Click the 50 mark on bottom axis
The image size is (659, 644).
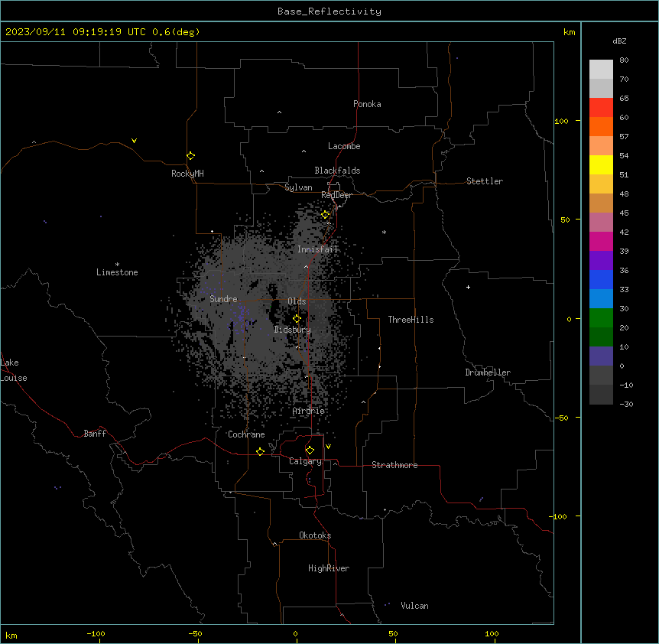pos(393,633)
